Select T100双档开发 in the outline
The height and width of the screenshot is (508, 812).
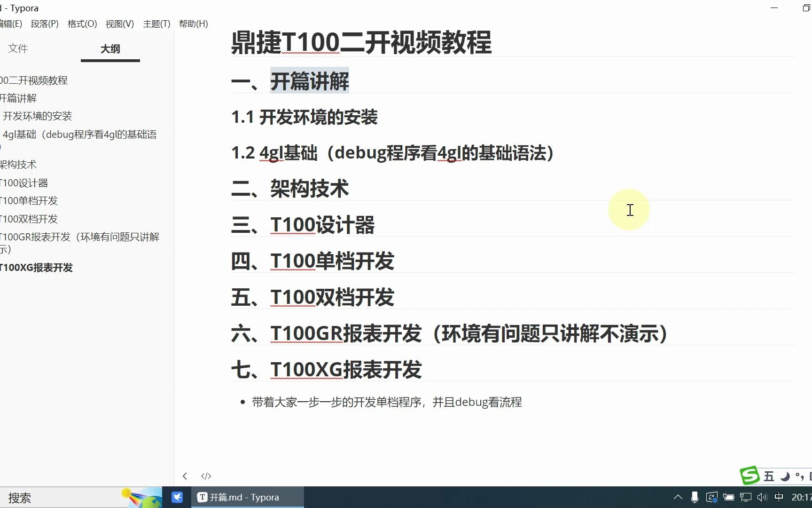[x=29, y=219]
